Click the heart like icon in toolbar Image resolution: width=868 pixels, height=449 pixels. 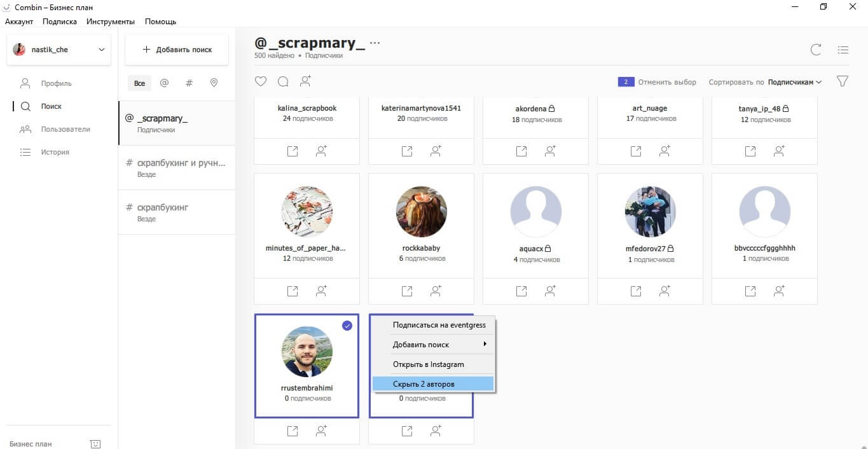tap(260, 81)
